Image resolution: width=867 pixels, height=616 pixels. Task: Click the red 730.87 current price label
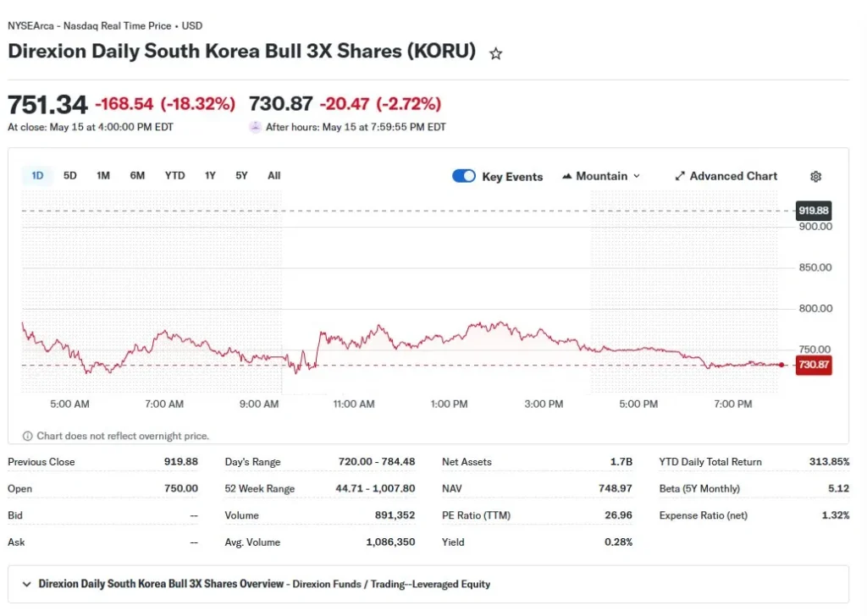(814, 365)
